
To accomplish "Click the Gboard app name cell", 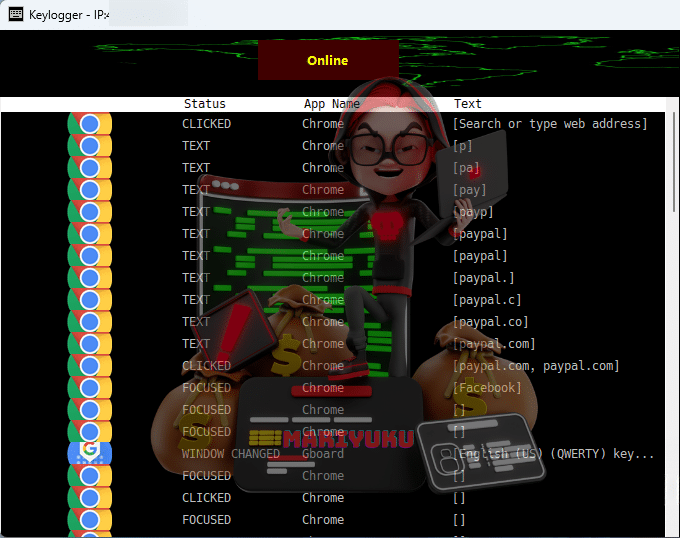I will [323, 454].
